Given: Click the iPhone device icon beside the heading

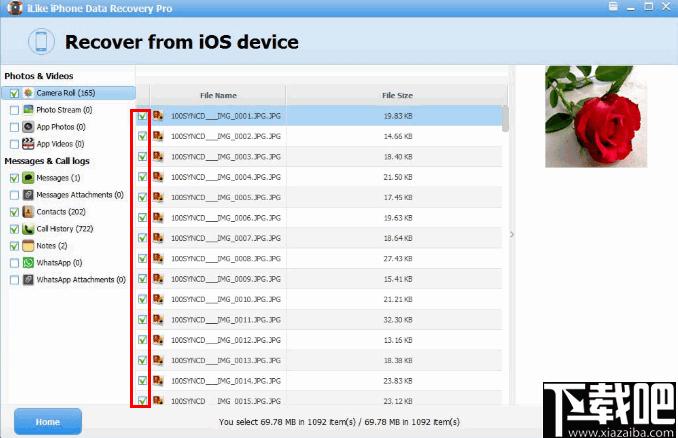Looking at the screenshot, I should [42, 42].
